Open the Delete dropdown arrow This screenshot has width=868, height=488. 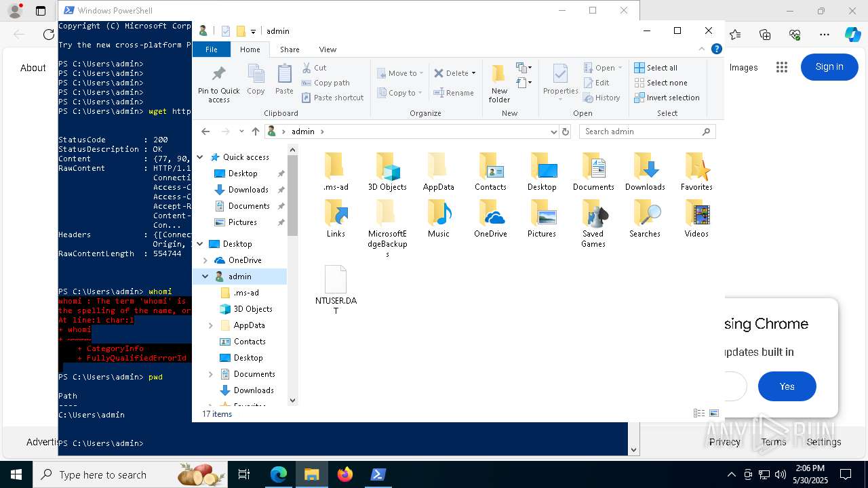pos(474,73)
